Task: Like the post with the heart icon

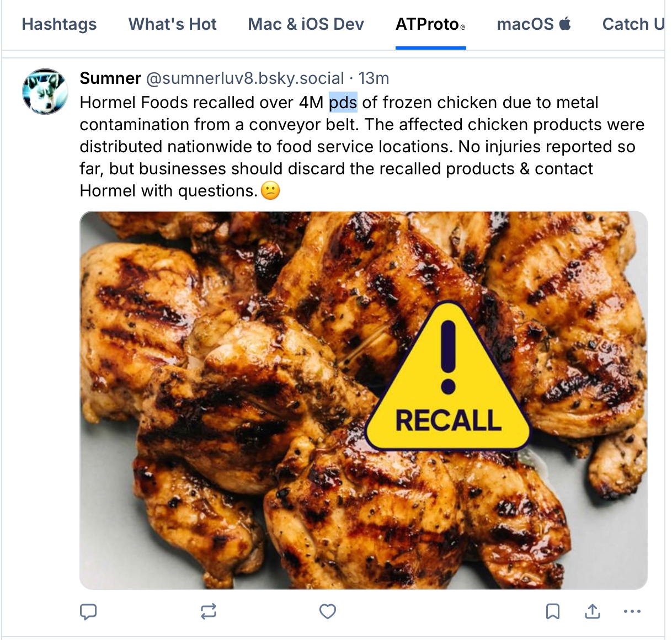Action: [328, 611]
